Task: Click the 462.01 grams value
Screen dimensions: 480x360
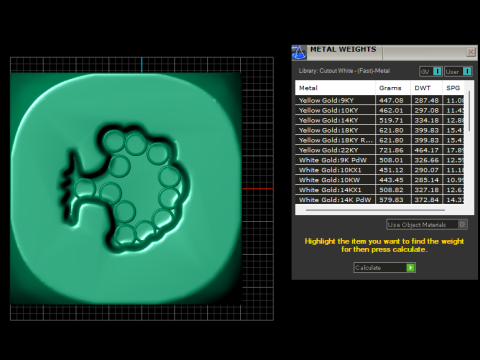Action: (x=391, y=110)
